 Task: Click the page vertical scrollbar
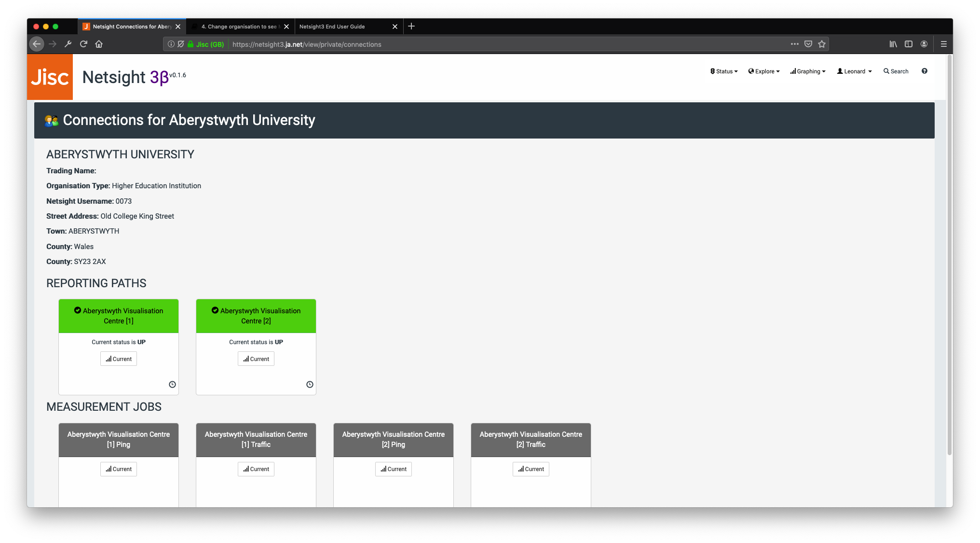950,255
